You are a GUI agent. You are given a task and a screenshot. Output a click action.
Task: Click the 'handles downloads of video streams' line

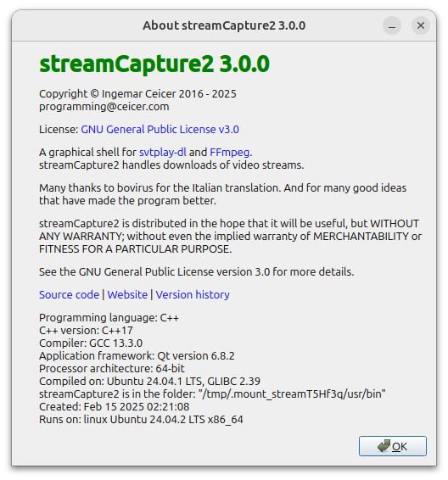tap(171, 165)
